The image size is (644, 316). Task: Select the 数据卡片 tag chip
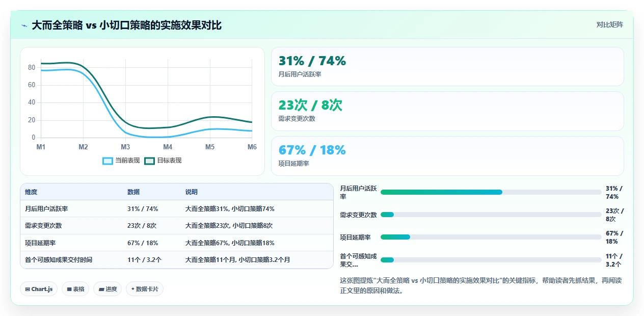[145, 289]
